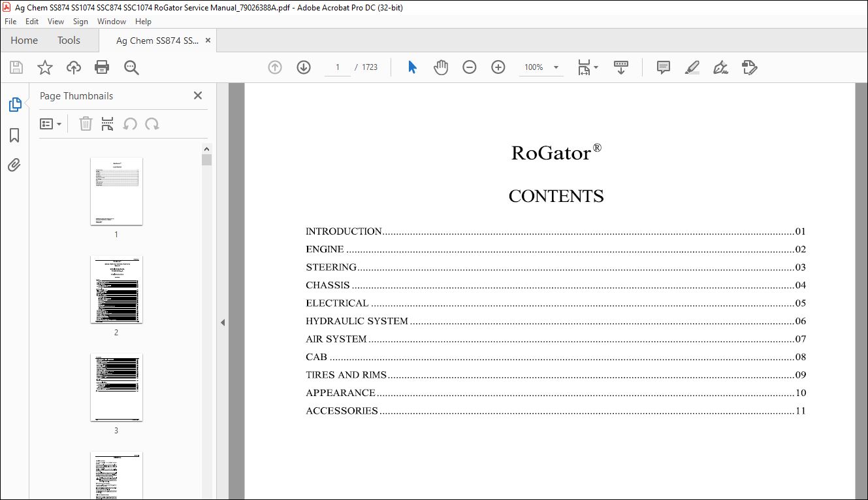Open the Sign document pen tool
The height and width of the screenshot is (500, 868).
tap(721, 67)
